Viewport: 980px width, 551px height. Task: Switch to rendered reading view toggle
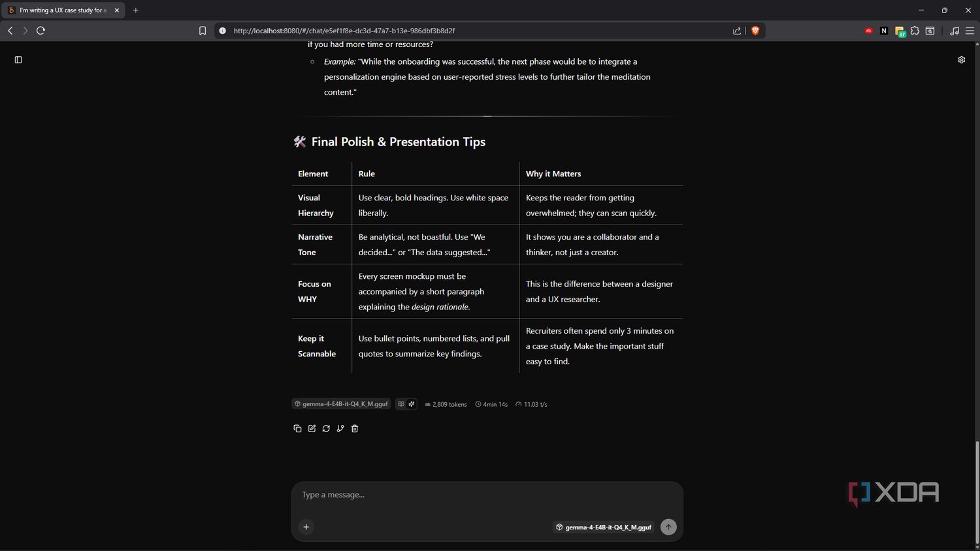pos(401,404)
